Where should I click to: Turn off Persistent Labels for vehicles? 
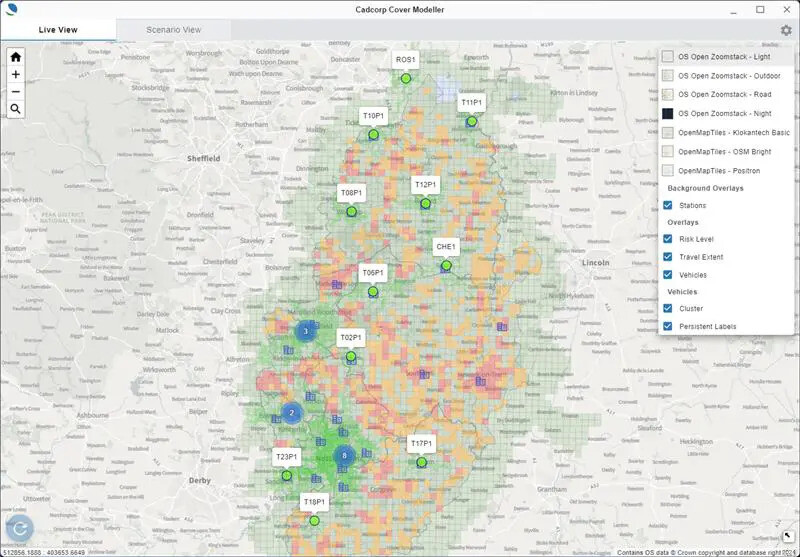668,326
